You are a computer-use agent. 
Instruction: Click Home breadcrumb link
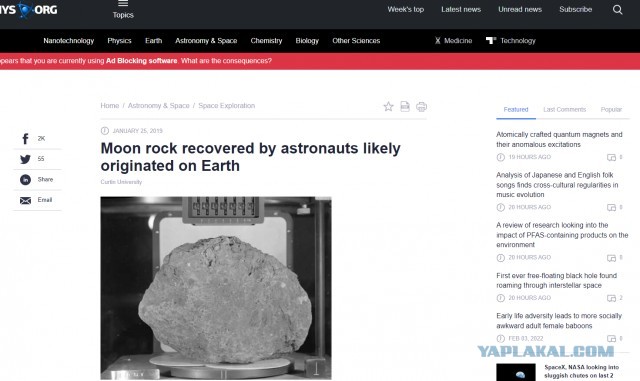point(110,105)
